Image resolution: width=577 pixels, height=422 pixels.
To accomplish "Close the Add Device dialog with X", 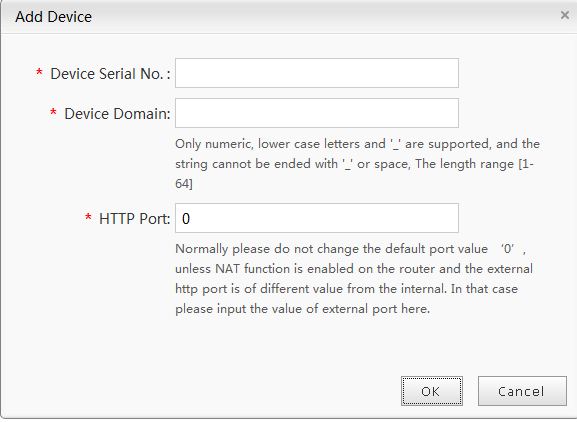I will click(x=564, y=15).
